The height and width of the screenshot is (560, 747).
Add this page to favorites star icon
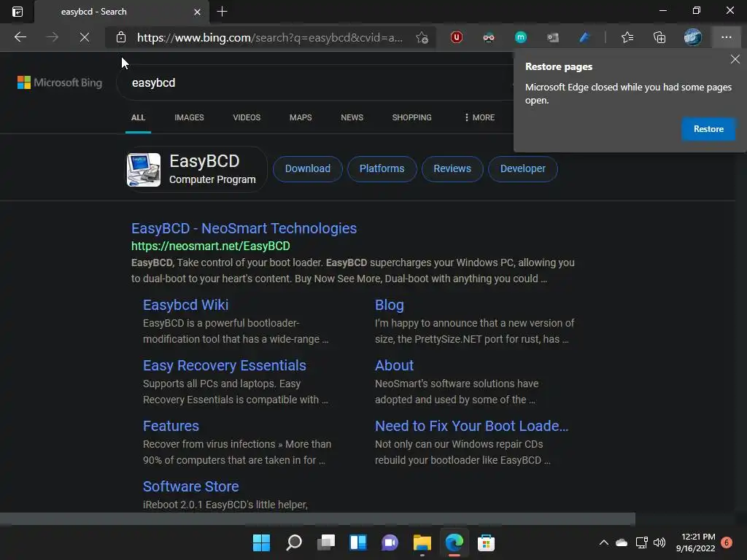coord(422,37)
